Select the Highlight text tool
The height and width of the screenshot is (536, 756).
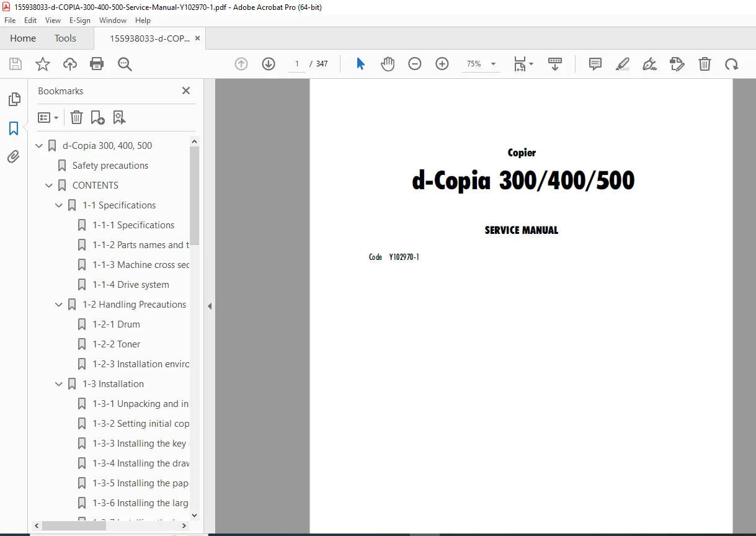623,64
